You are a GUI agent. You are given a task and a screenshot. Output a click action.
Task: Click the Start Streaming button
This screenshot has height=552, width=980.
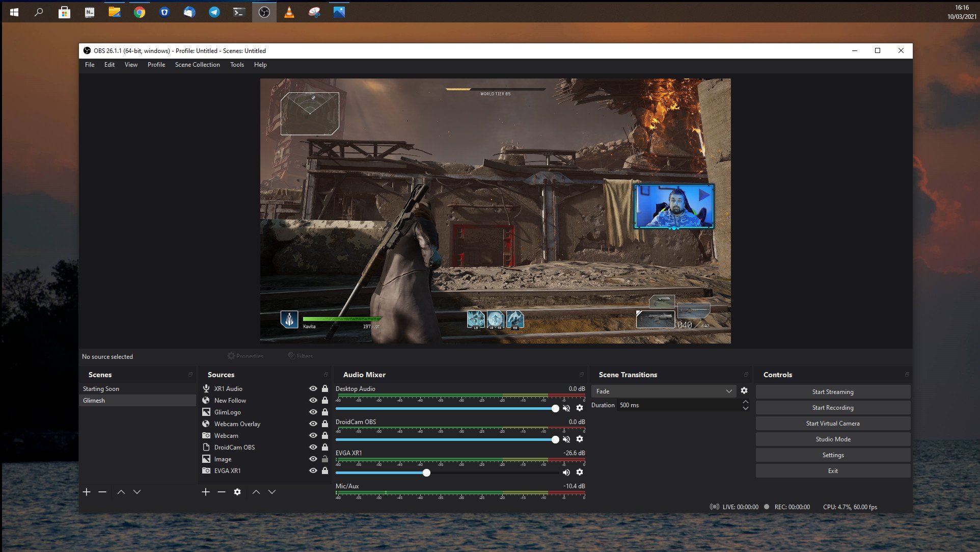(x=833, y=391)
